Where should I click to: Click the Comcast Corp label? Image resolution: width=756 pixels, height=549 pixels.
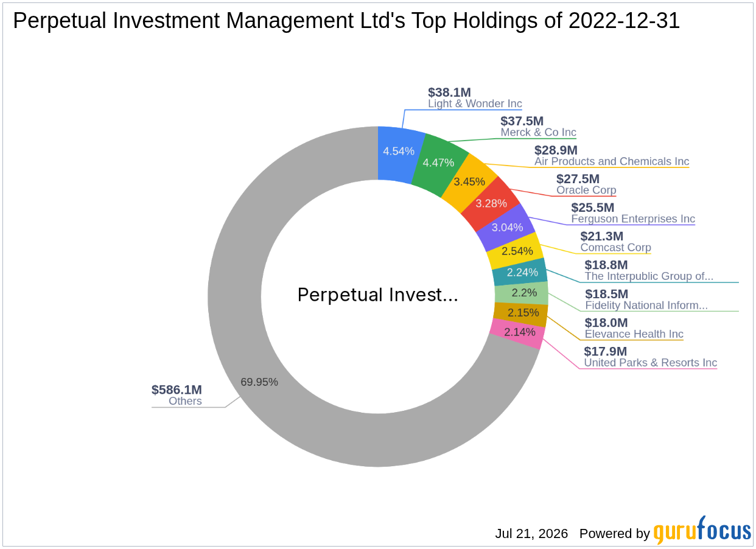click(615, 248)
